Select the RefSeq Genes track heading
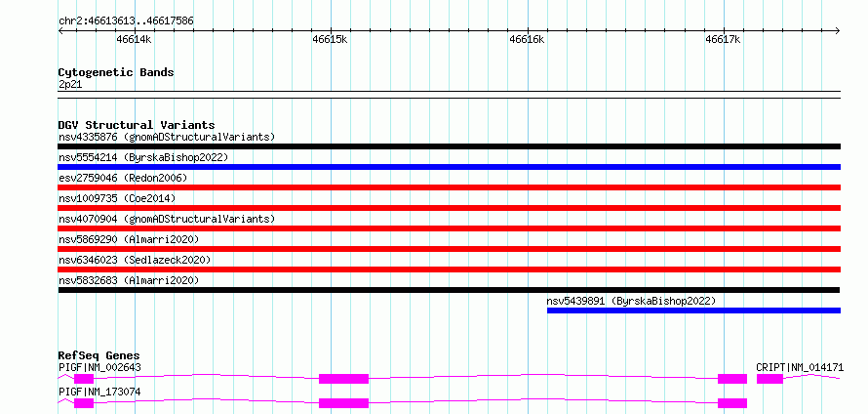Image resolution: width=868 pixels, height=414 pixels. click(99, 355)
